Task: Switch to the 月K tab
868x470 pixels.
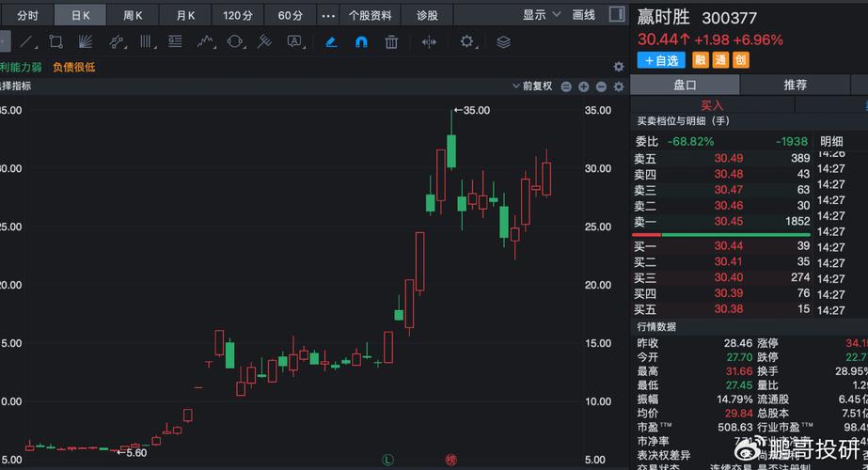Action: [185, 15]
